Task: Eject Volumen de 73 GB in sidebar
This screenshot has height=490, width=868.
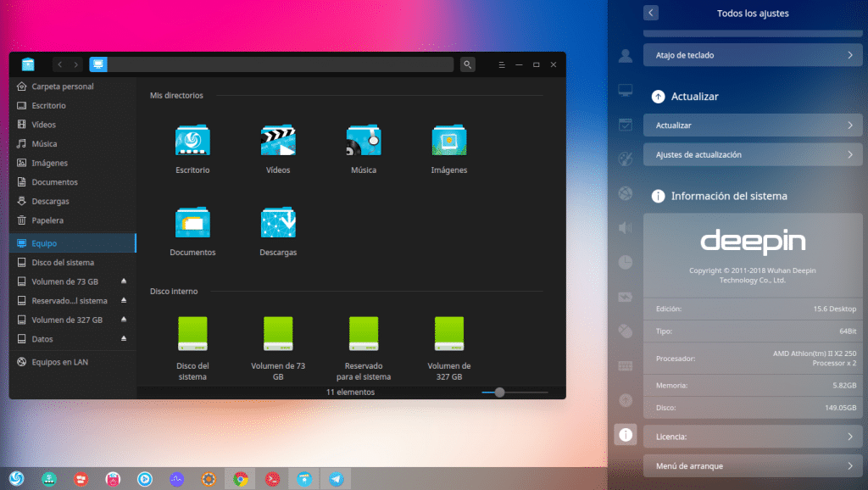Action: [x=124, y=281]
